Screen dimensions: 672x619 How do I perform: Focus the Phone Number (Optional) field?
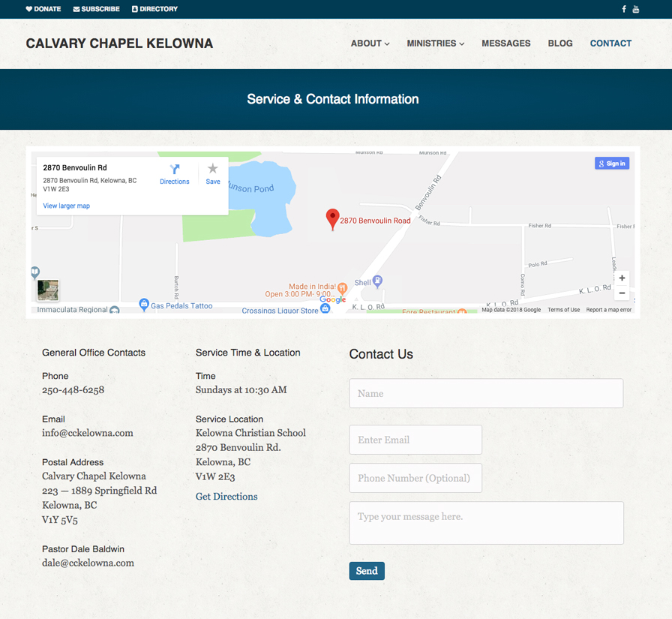point(415,478)
